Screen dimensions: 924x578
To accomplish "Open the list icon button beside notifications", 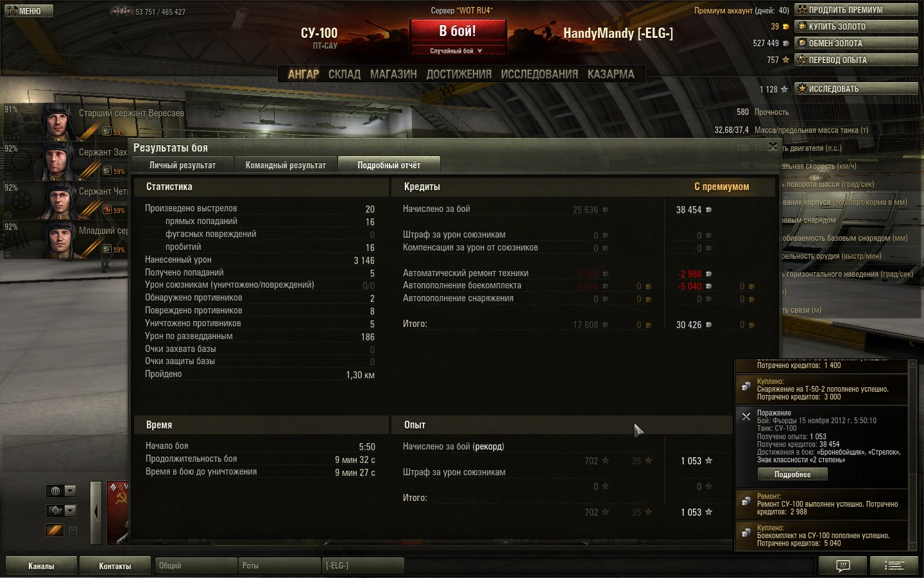I will point(894,566).
